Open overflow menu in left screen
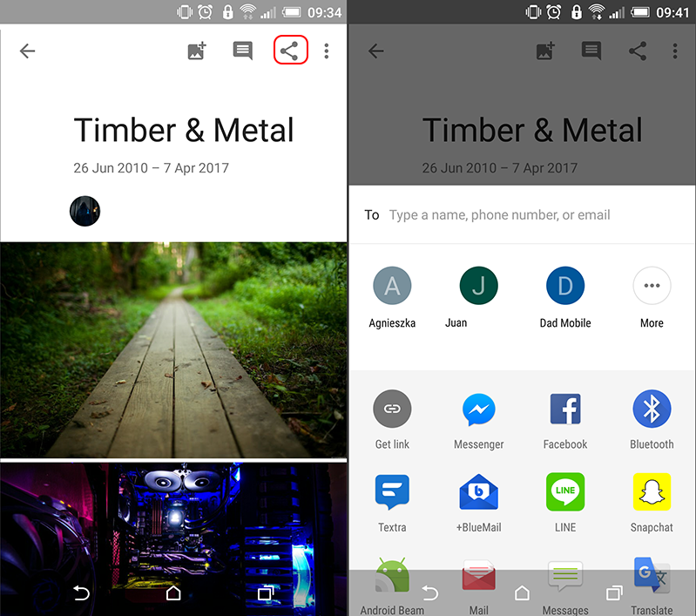 pos(327,51)
